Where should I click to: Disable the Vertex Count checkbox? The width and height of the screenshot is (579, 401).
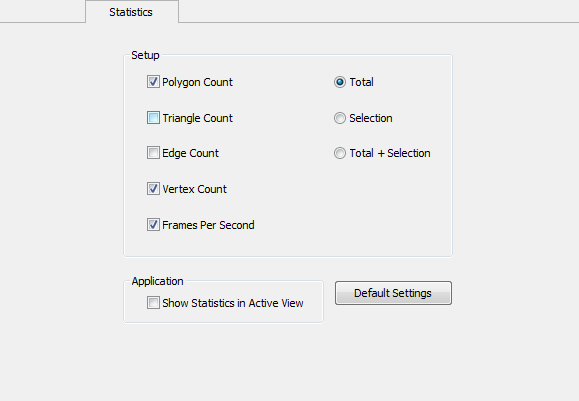(153, 189)
